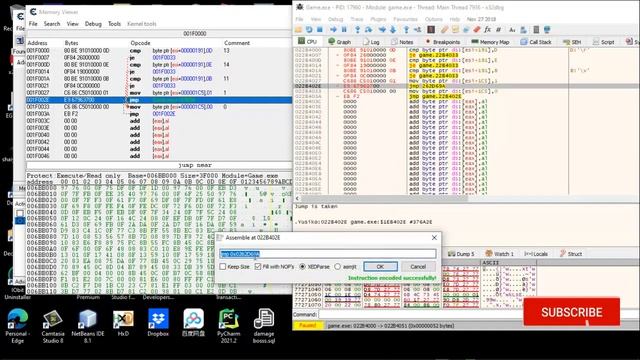Open PyCharm 2021.2 desktop shortcut
Viewport: 640px width, 360px height.
229,326
